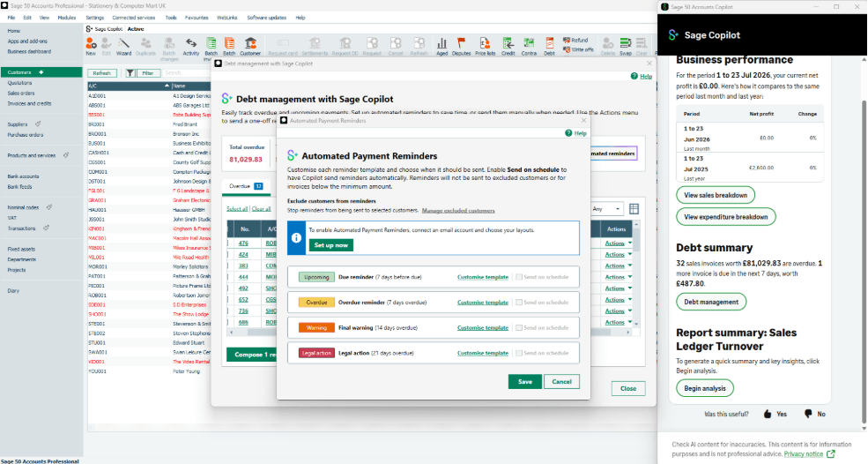Open the Modules menu
This screenshot has width=868, height=464.
click(66, 18)
